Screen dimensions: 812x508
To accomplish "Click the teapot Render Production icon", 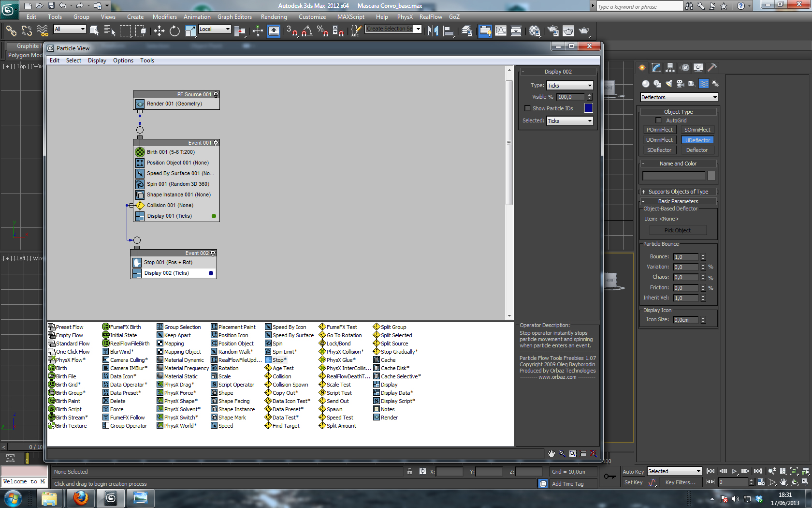I will point(584,31).
